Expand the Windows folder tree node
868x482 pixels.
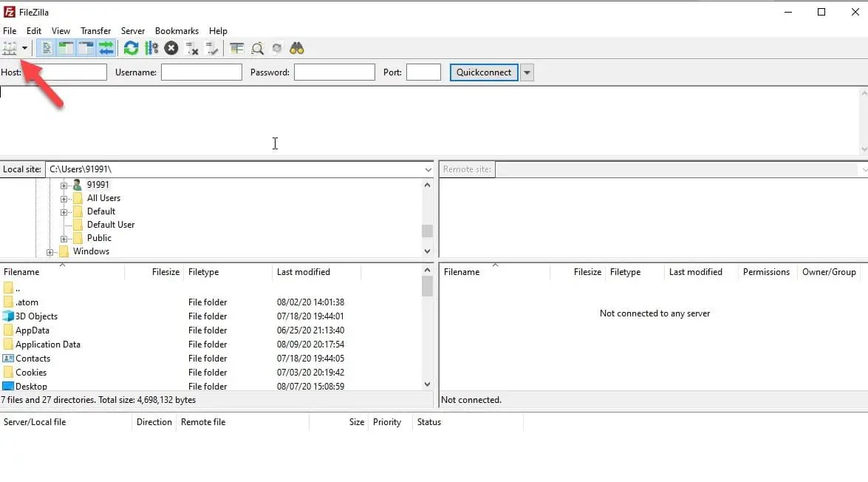pos(49,252)
